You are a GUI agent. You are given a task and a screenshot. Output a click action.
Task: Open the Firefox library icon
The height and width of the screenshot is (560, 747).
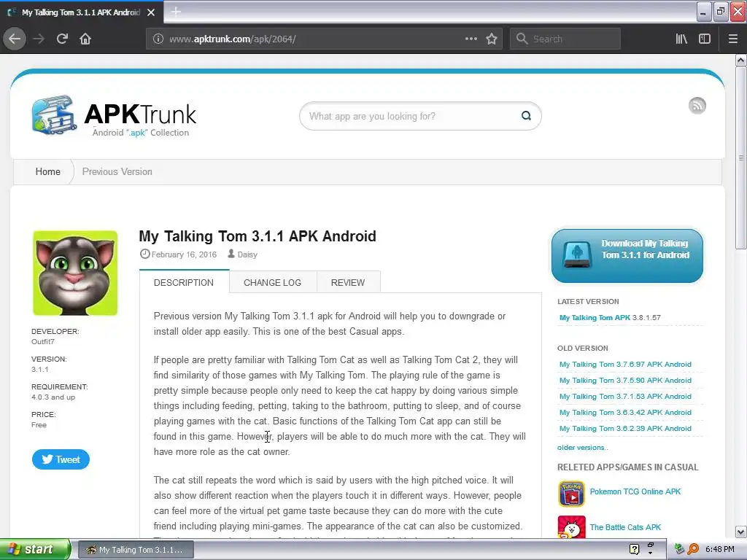[681, 39]
